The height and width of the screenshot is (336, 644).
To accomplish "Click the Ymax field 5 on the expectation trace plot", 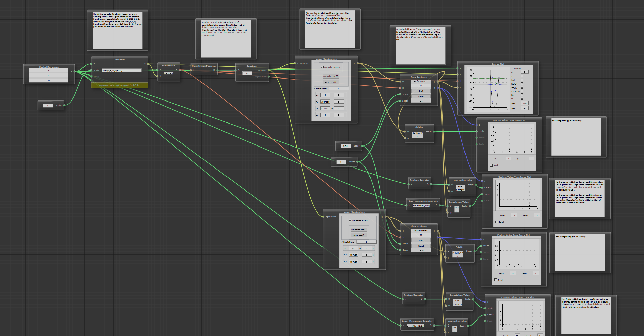I will (x=536, y=215).
